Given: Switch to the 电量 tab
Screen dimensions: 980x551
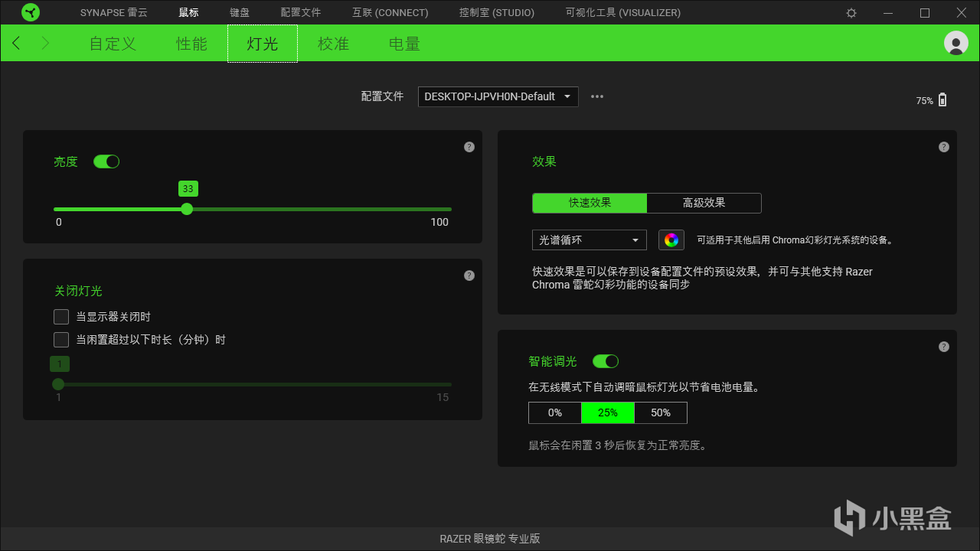Looking at the screenshot, I should click(404, 44).
